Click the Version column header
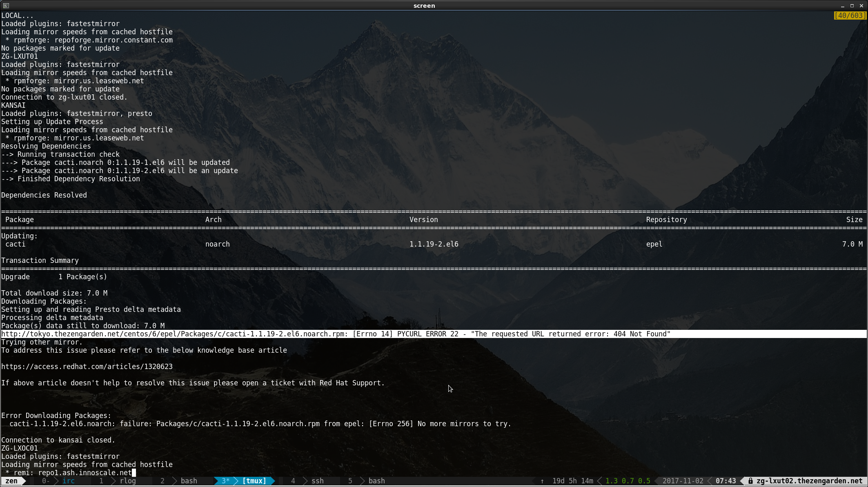868x487 pixels. tap(424, 220)
